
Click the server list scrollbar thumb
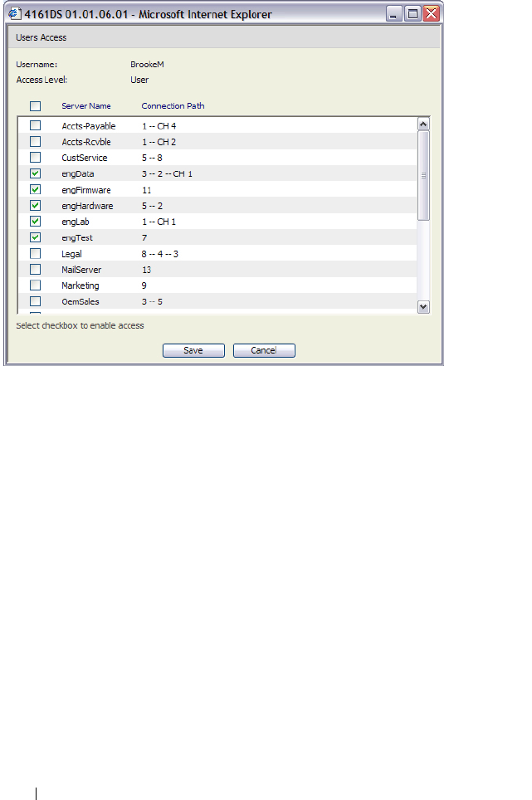pyautogui.click(x=423, y=175)
